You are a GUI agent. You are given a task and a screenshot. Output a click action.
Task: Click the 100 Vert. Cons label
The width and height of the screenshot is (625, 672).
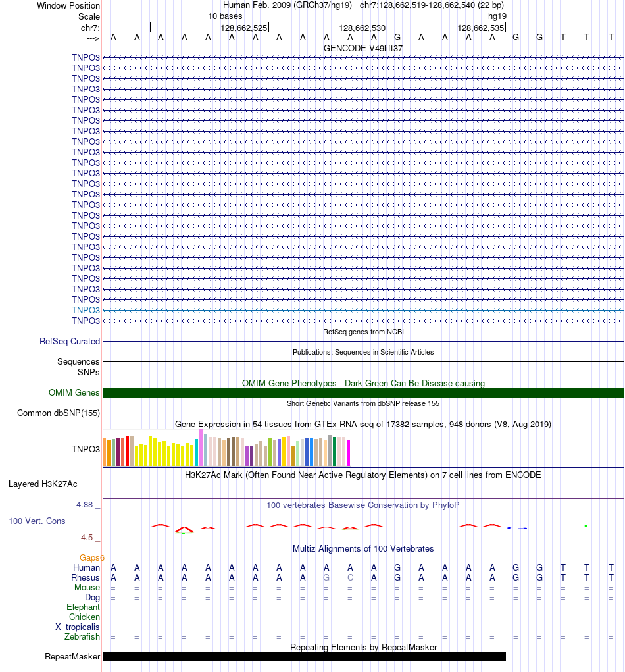tap(37, 521)
